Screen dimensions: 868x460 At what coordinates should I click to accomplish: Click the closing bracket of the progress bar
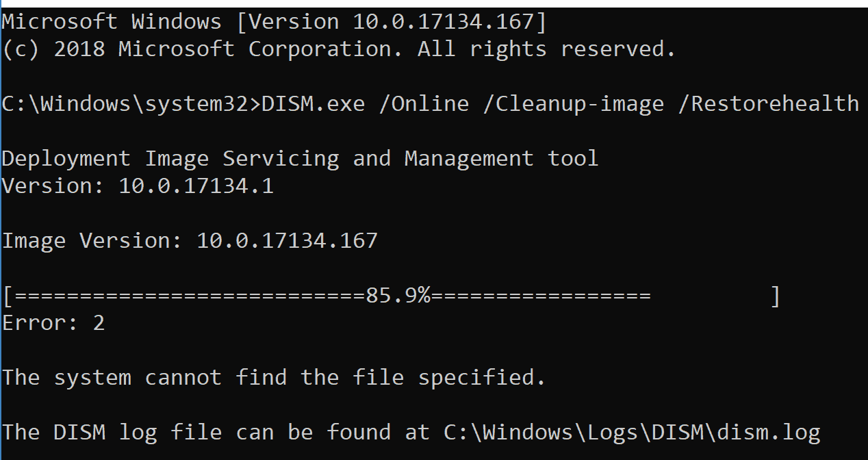click(774, 296)
